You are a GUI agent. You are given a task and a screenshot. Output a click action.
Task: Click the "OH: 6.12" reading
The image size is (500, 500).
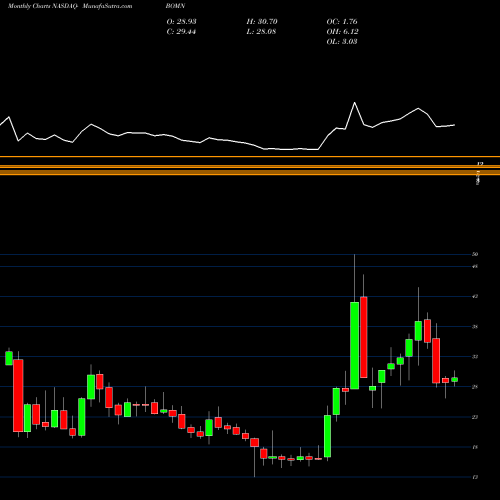tap(342, 32)
